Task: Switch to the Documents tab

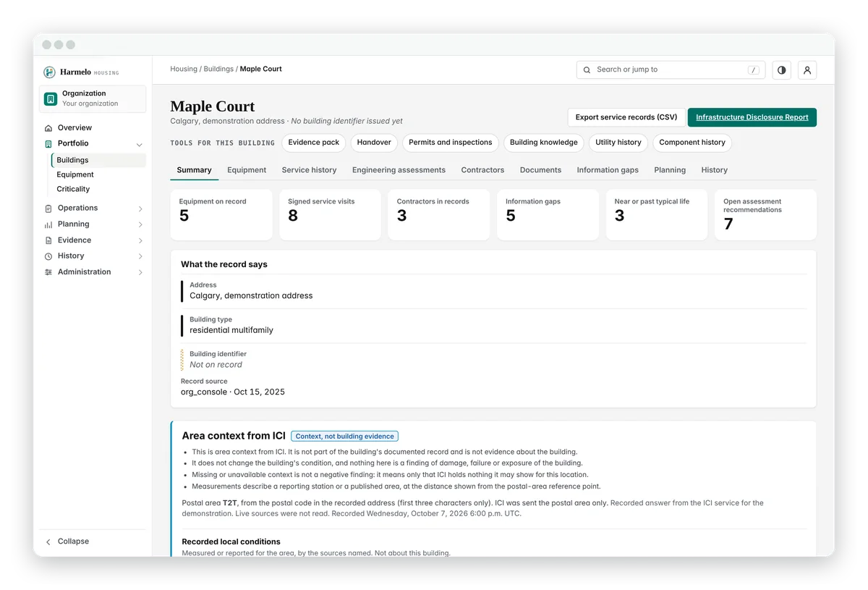Action: point(540,170)
